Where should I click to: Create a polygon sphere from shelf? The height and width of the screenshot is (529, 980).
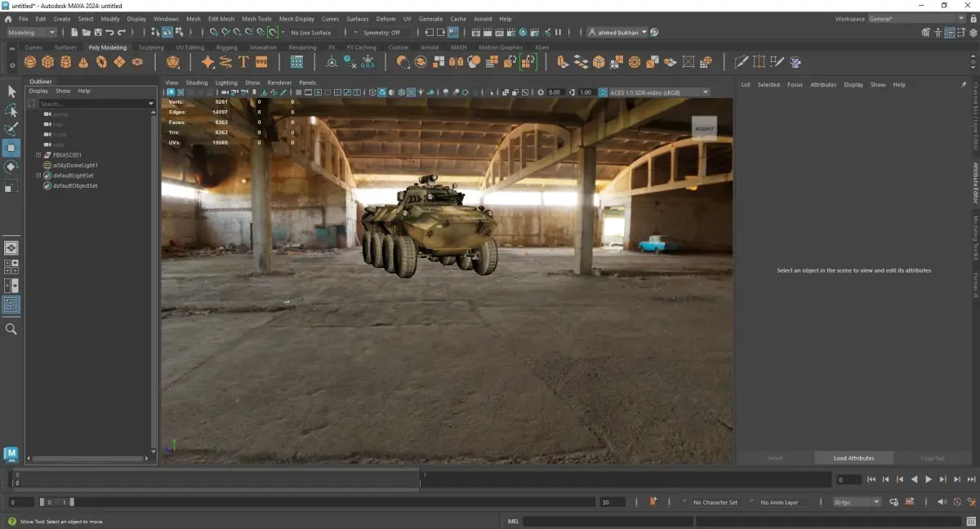tap(30, 62)
